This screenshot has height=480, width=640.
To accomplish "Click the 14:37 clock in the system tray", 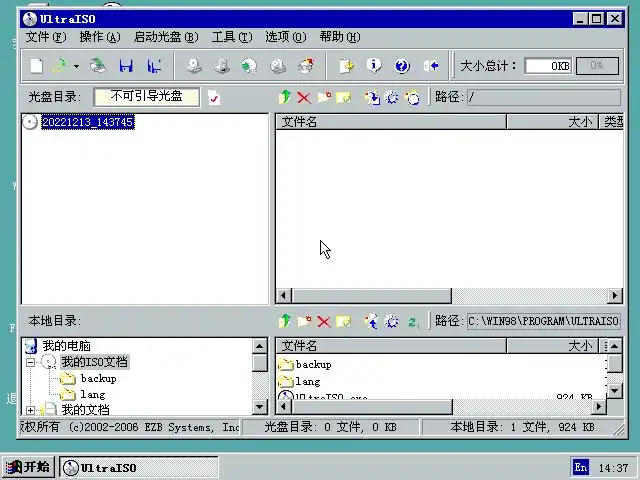I will (613, 468).
